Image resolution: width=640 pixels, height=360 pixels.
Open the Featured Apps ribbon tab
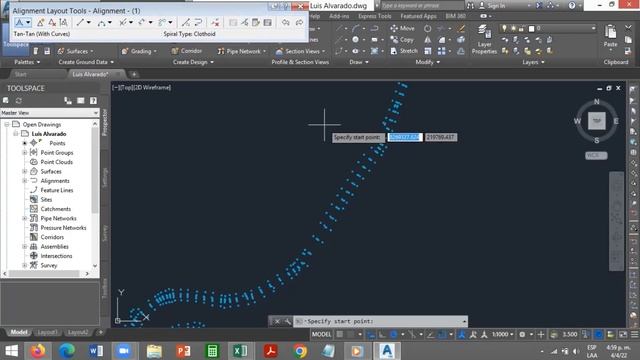[x=418, y=16]
